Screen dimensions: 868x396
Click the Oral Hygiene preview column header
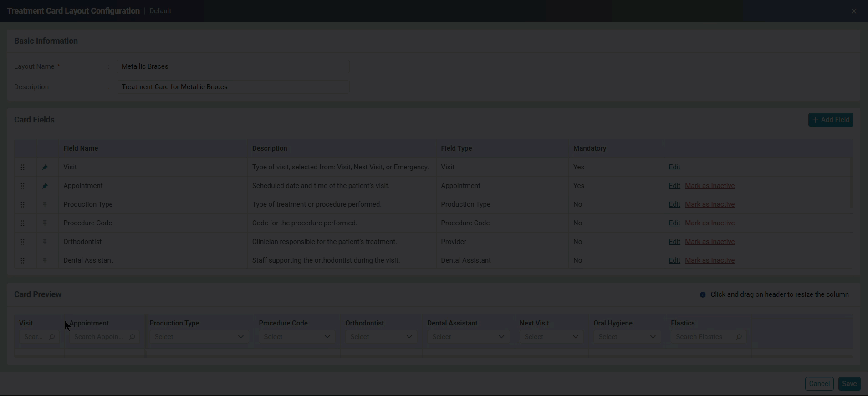[x=613, y=323]
